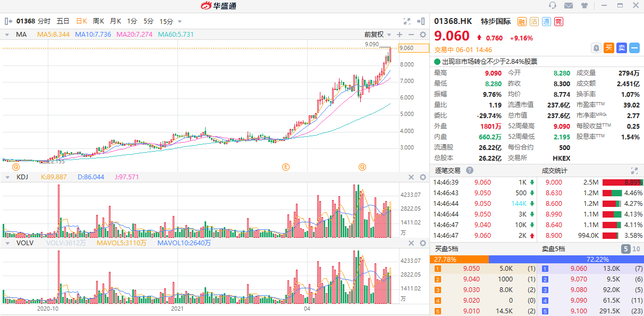Click the 01368.HK stock code
Viewport: 644px width, 316px height.
pyautogui.click(x=453, y=22)
